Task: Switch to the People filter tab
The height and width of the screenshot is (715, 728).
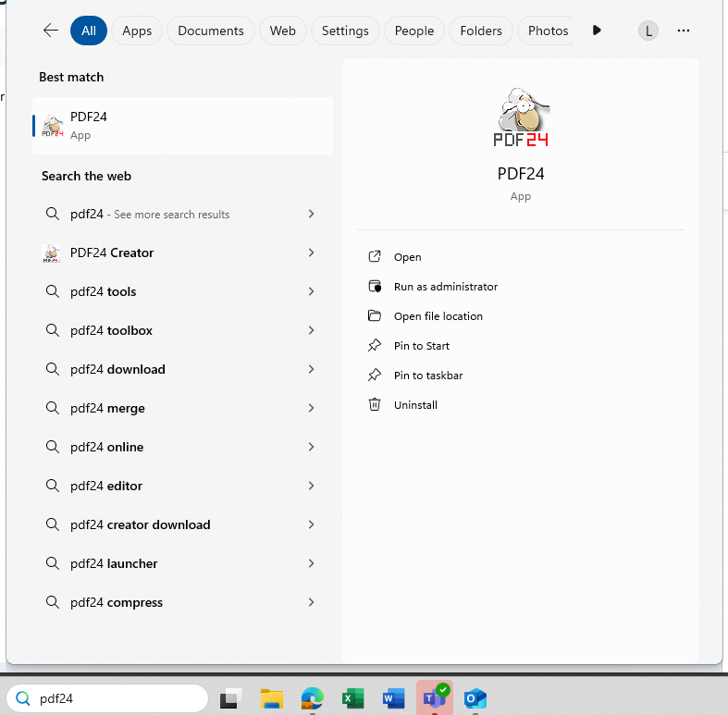Action: point(414,31)
